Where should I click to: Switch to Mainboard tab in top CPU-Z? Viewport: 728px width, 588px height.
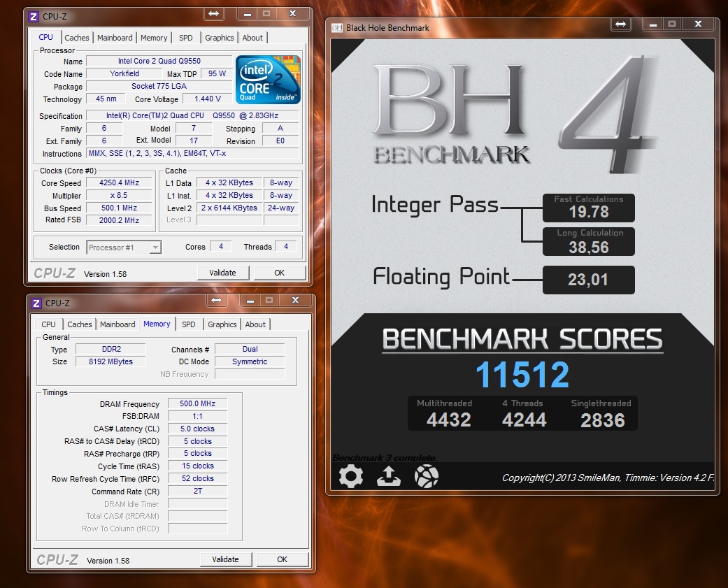tap(115, 38)
